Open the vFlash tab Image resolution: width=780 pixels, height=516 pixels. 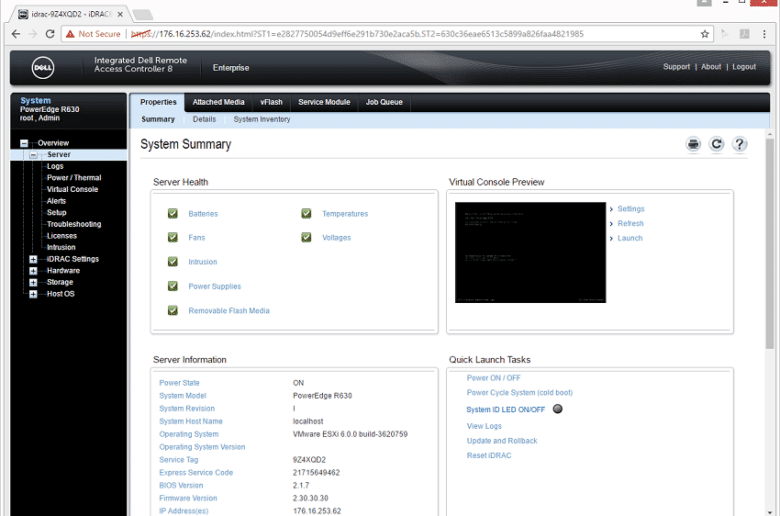tap(271, 102)
